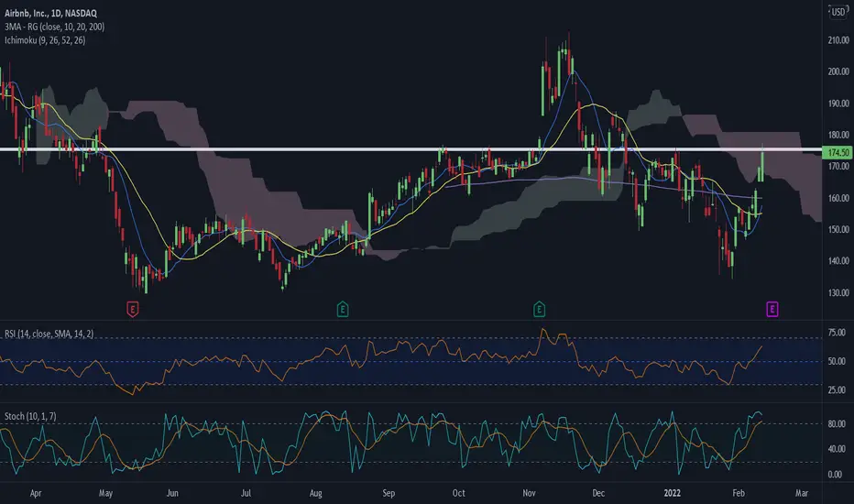854x504 pixels.
Task: Click the Stoch 0.00 axis label
Action: pos(837,475)
